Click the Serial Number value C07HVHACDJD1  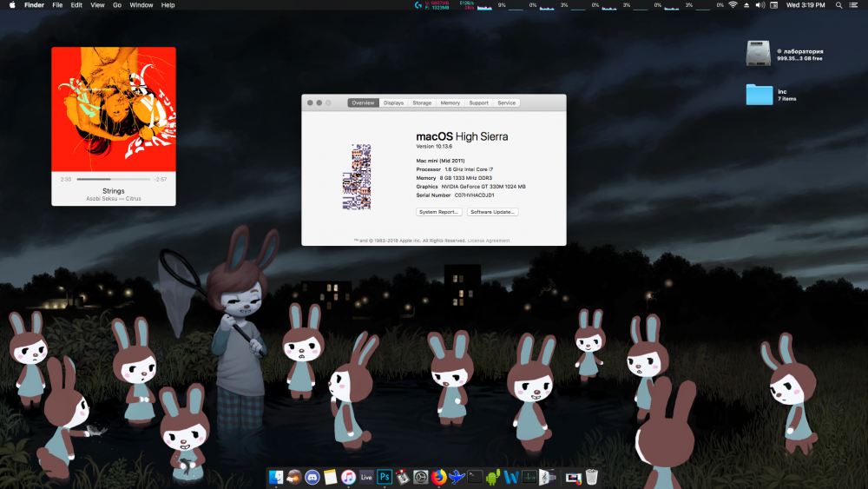475,195
